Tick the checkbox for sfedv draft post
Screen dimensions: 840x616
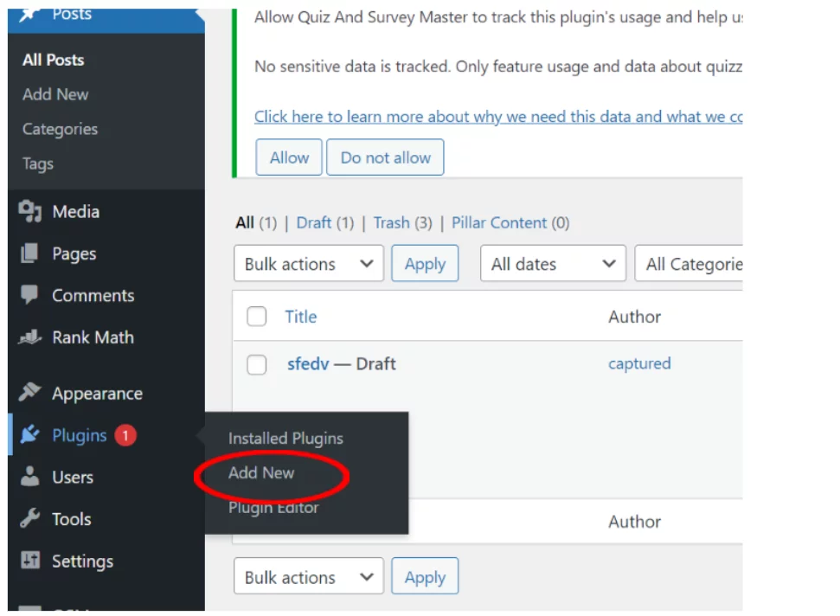pyautogui.click(x=257, y=364)
